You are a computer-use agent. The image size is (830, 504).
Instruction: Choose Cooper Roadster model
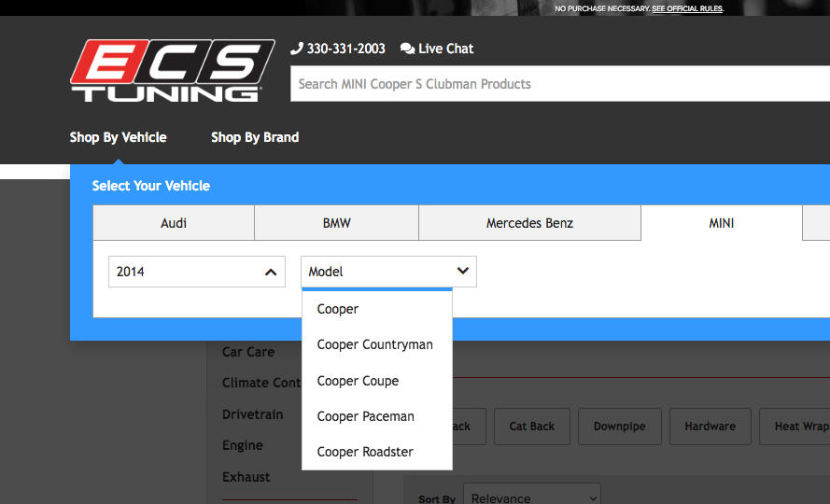point(364,452)
